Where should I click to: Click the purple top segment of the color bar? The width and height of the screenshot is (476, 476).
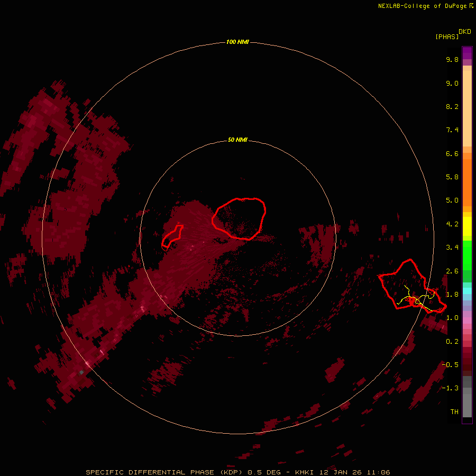pos(467,53)
